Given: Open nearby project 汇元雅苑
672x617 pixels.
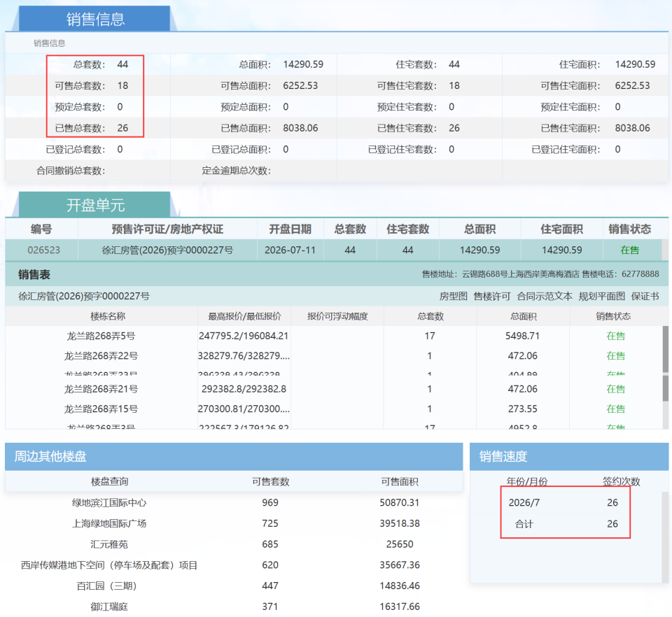Looking at the screenshot, I should [109, 544].
